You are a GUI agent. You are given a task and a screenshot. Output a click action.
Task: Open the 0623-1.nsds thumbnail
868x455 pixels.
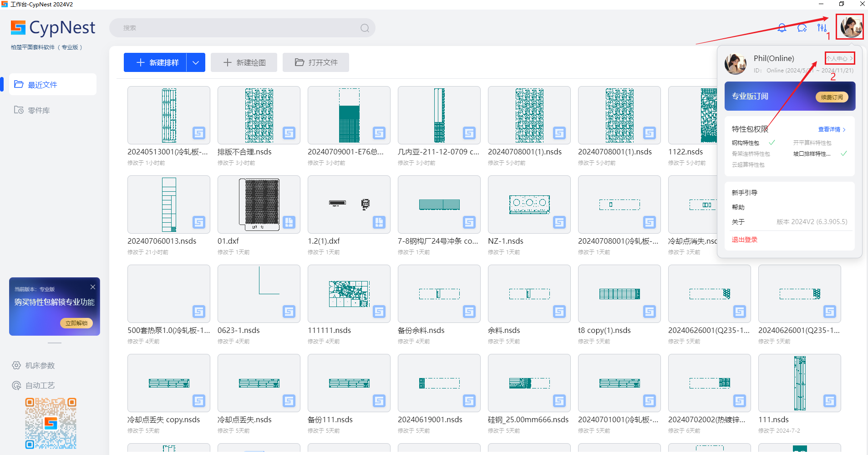click(259, 294)
